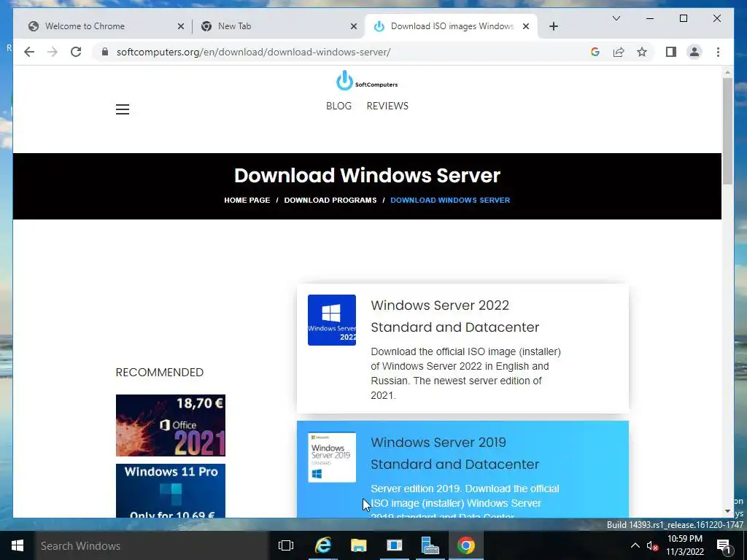Open the REVIEWS menu item

pos(387,106)
